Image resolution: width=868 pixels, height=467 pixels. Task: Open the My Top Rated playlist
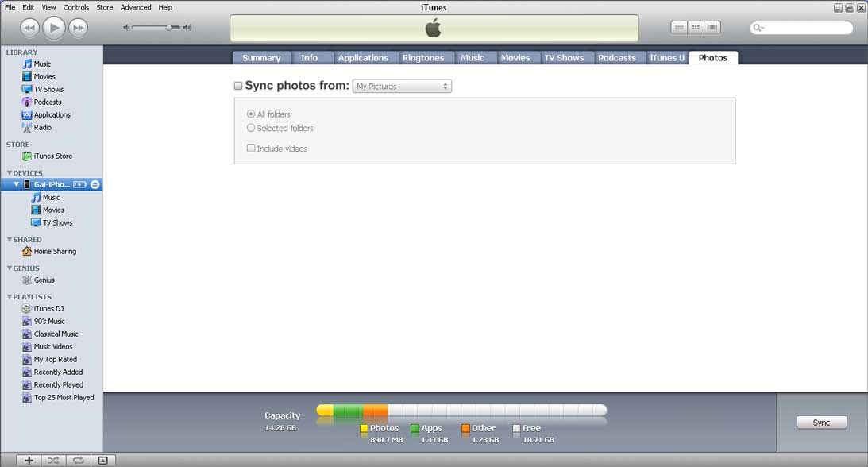56,359
